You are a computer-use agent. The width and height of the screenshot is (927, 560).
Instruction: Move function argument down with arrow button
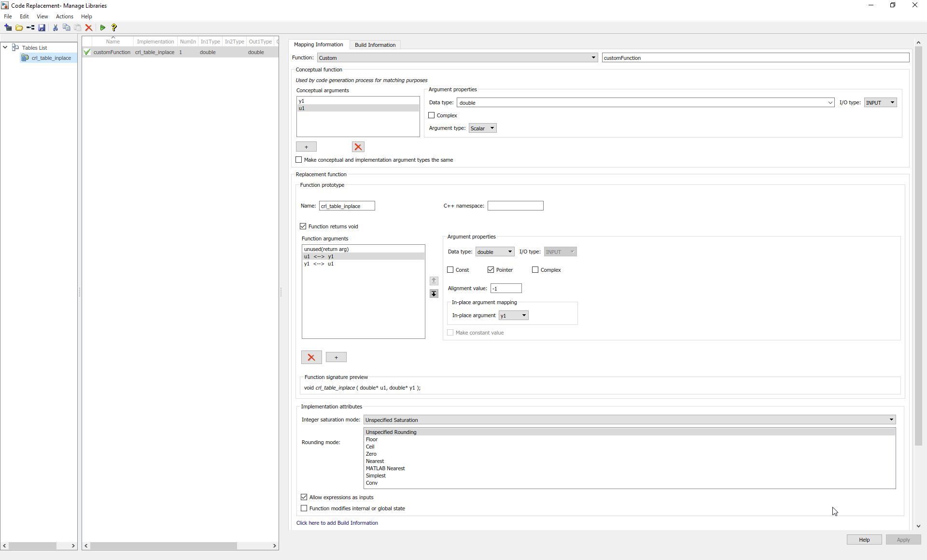pyautogui.click(x=434, y=294)
